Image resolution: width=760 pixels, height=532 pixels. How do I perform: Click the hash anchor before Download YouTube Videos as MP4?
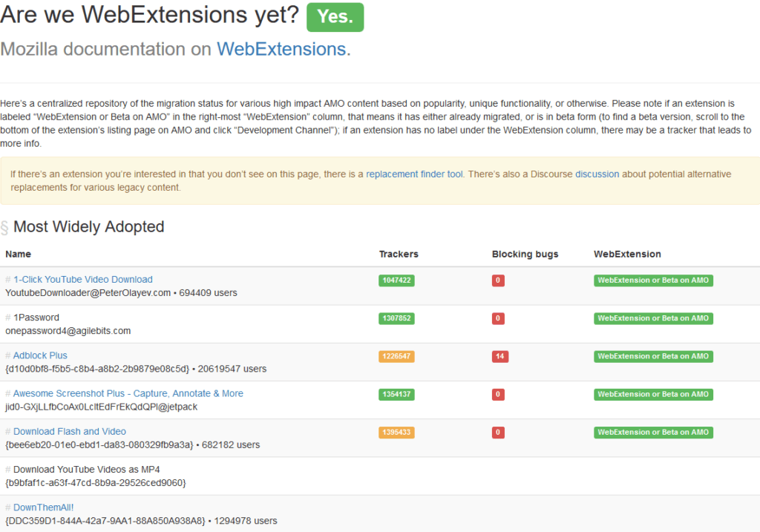tap(7, 470)
